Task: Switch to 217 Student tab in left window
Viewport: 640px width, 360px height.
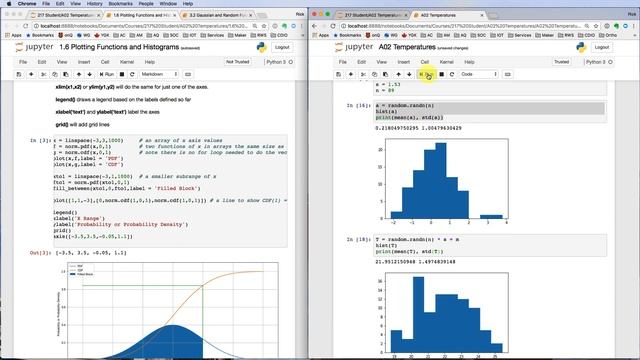Action: [65, 15]
